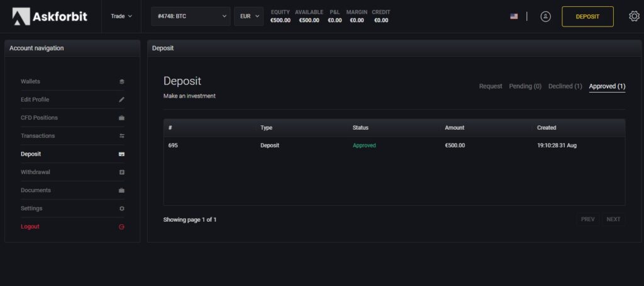Open the #4748: BTC account selector
644x286 pixels.
191,16
